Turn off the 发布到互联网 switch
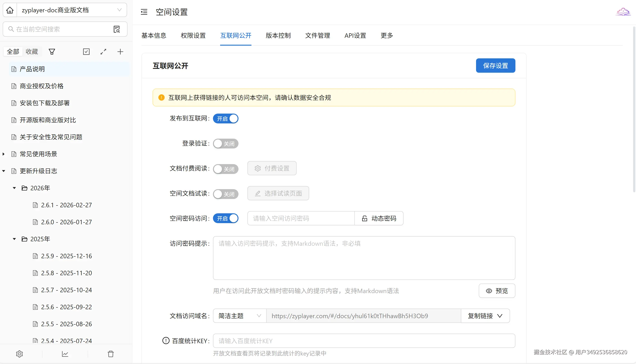Viewport: 636px width, 364px height. coord(225,119)
